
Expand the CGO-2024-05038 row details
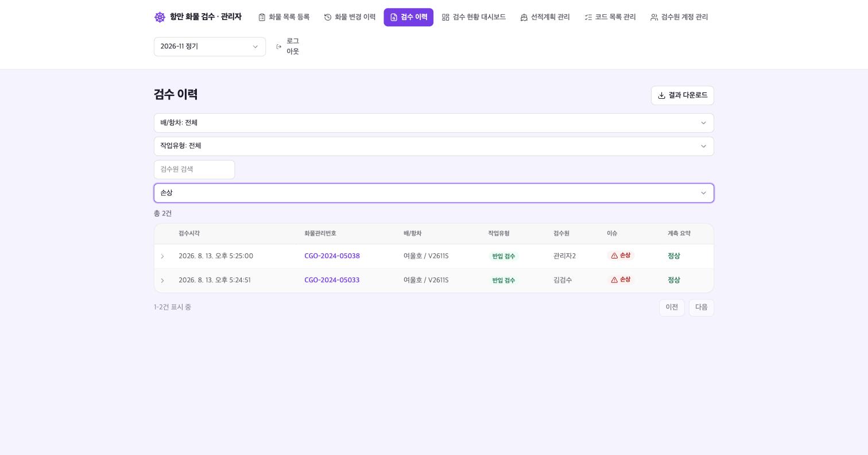(162, 256)
